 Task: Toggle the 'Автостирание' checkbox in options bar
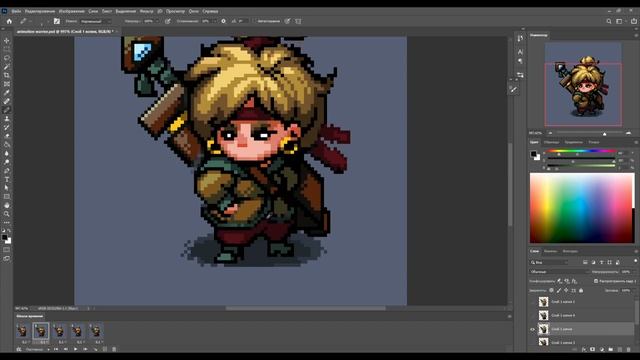click(x=256, y=21)
